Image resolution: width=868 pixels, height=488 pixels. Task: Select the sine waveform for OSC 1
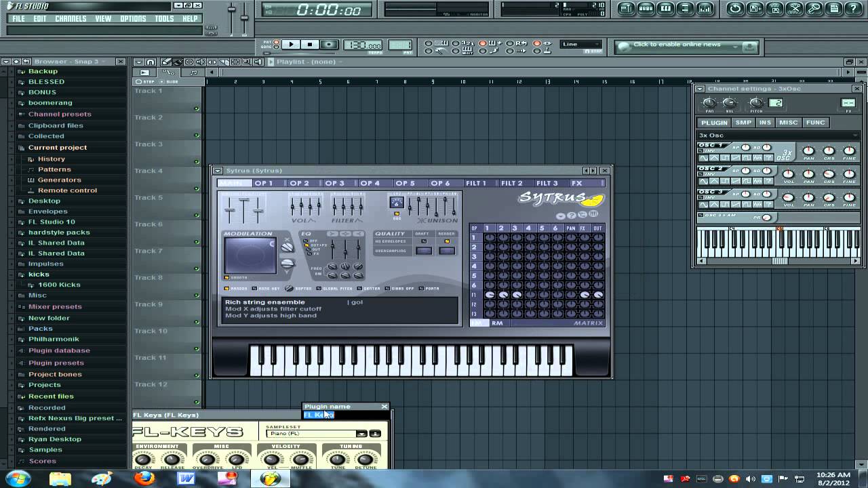click(x=703, y=157)
